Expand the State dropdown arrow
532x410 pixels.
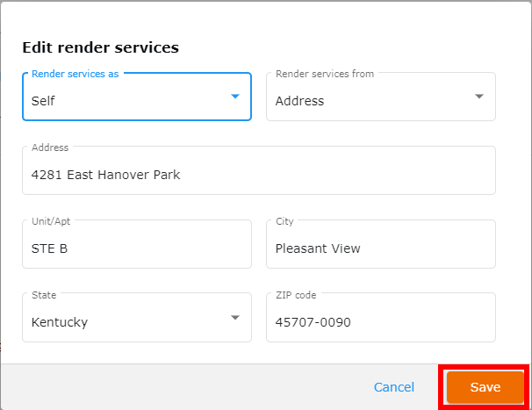(x=235, y=318)
